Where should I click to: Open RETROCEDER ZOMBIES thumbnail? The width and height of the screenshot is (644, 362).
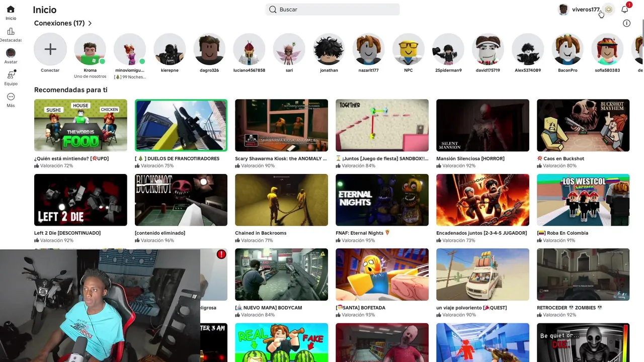(583, 275)
